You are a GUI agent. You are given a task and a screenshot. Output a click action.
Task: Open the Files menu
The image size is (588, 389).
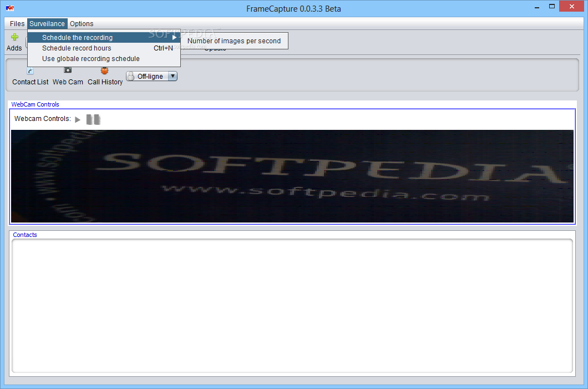(x=17, y=24)
